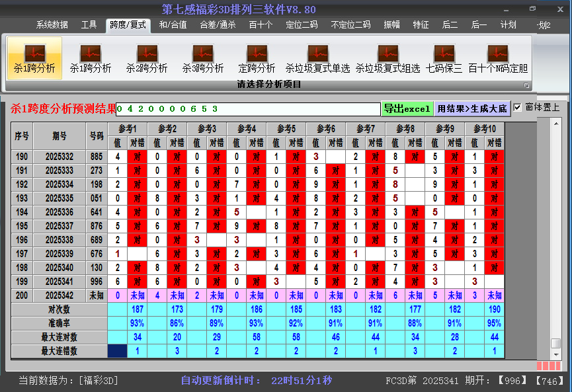Click the 导出excel button
This screenshot has width=572, height=392.
(x=407, y=108)
